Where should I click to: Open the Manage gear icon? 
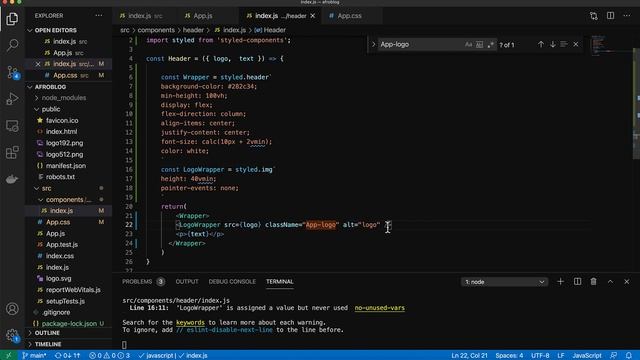pos(12,336)
